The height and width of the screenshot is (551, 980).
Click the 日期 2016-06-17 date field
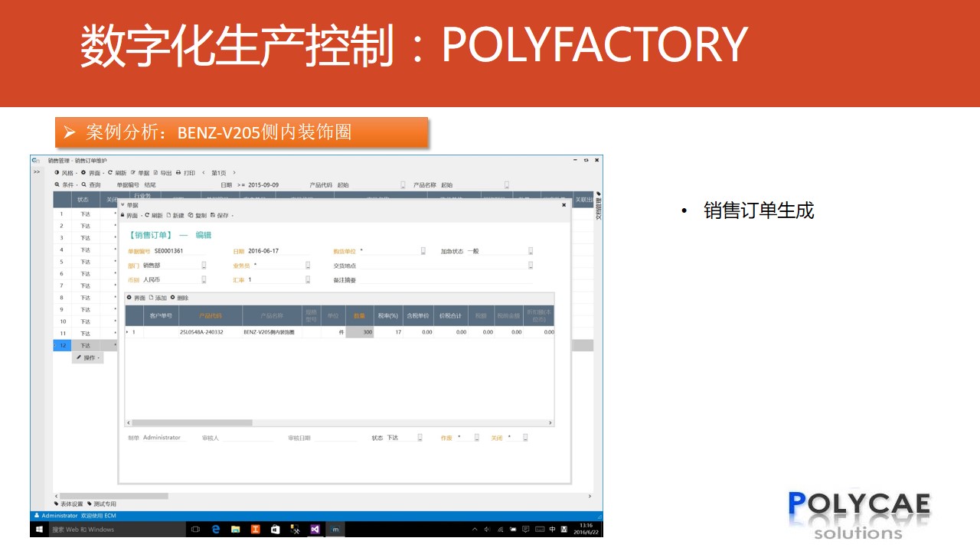[278, 251]
